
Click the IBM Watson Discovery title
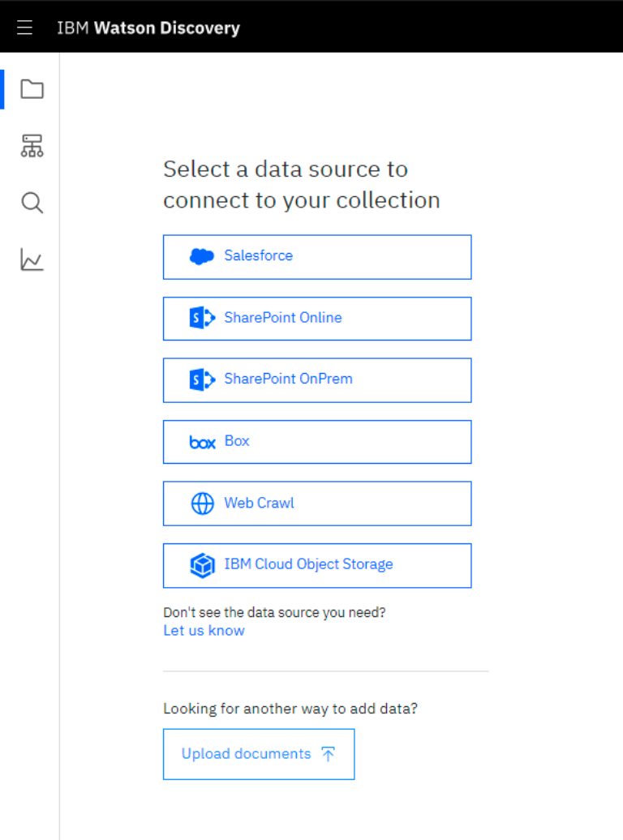coord(148,28)
